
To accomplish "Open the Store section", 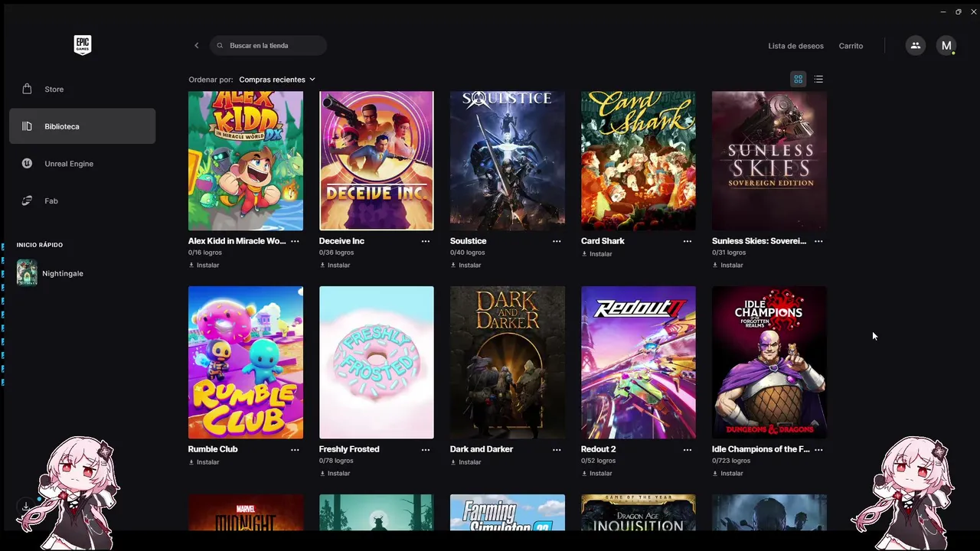I will [x=82, y=89].
